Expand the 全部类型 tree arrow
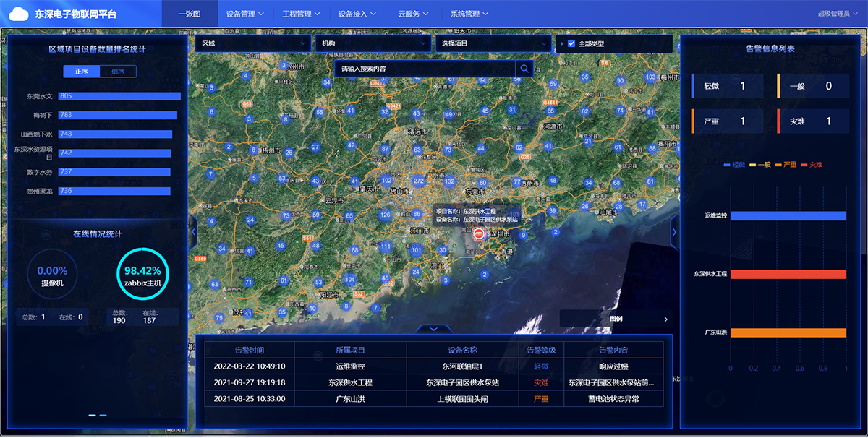 click(x=562, y=44)
